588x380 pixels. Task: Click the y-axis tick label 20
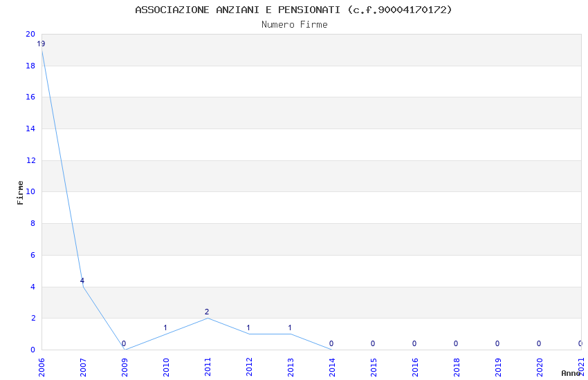(x=30, y=34)
